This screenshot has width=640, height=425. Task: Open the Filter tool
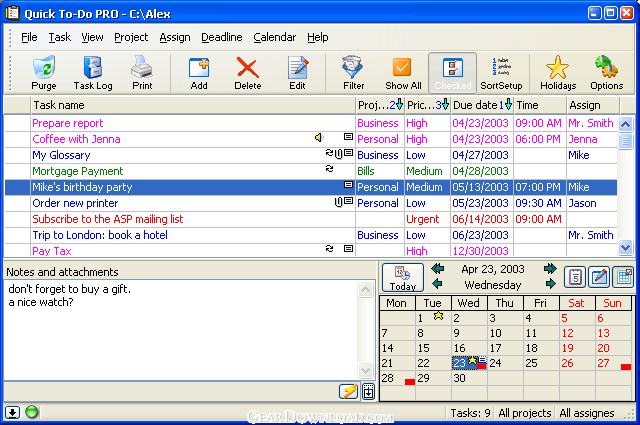(x=353, y=73)
